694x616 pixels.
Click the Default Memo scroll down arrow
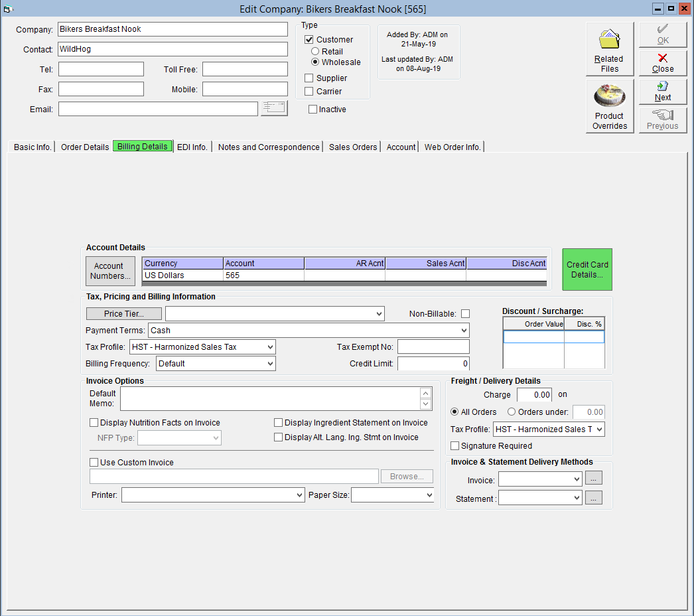point(425,404)
